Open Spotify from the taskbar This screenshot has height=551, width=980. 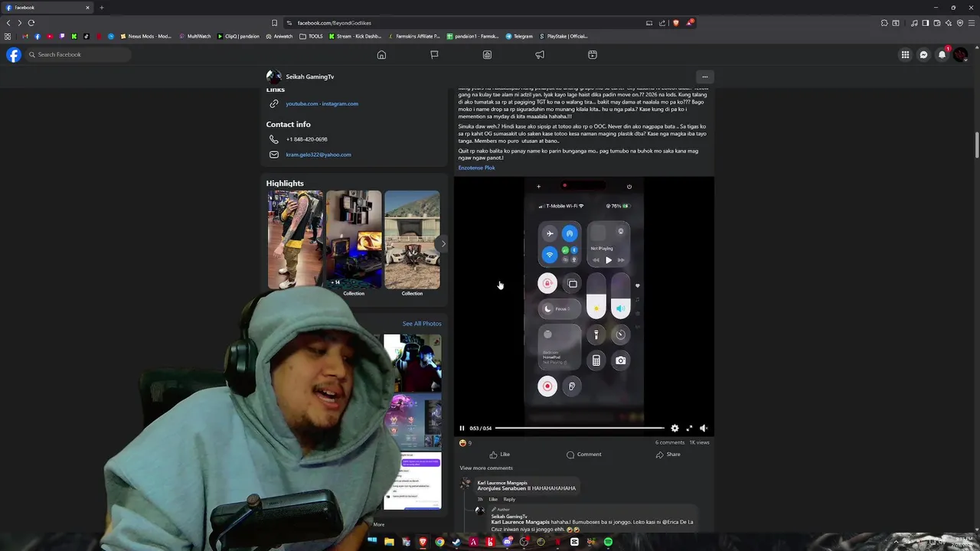(608, 542)
